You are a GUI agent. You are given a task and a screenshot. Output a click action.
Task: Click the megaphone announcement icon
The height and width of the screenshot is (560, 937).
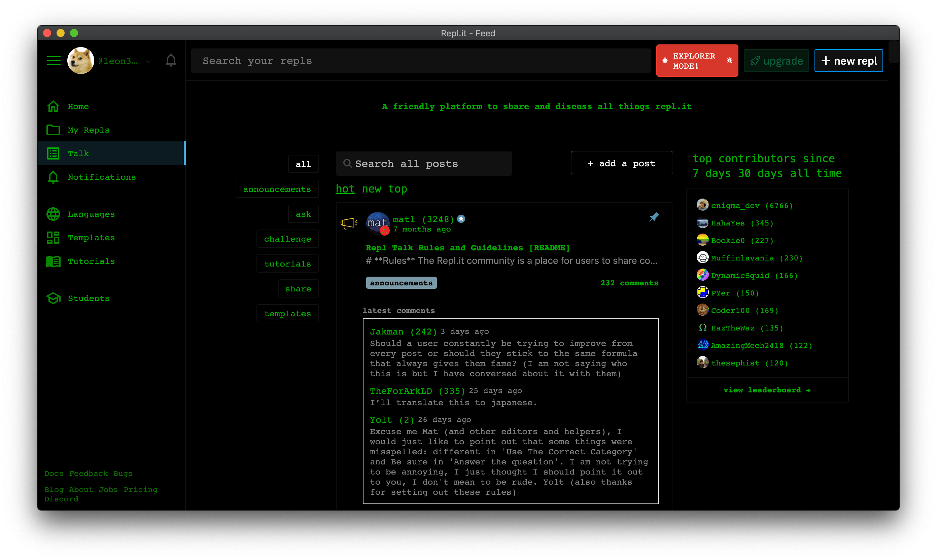[x=348, y=223]
